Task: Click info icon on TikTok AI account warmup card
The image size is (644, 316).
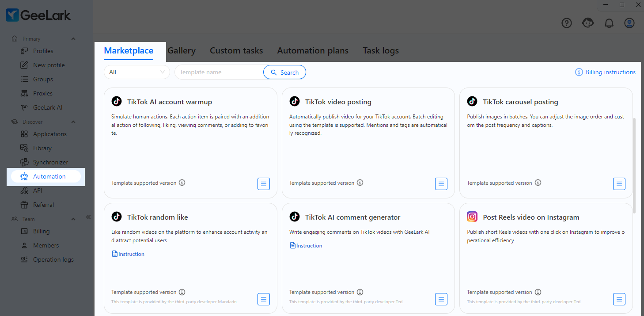Action: coord(182,183)
